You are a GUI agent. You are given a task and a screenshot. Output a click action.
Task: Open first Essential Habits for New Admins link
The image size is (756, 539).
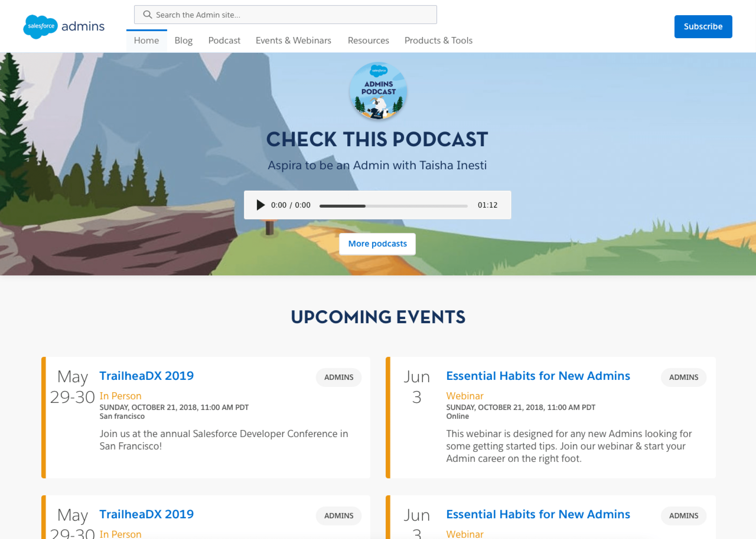(538, 376)
